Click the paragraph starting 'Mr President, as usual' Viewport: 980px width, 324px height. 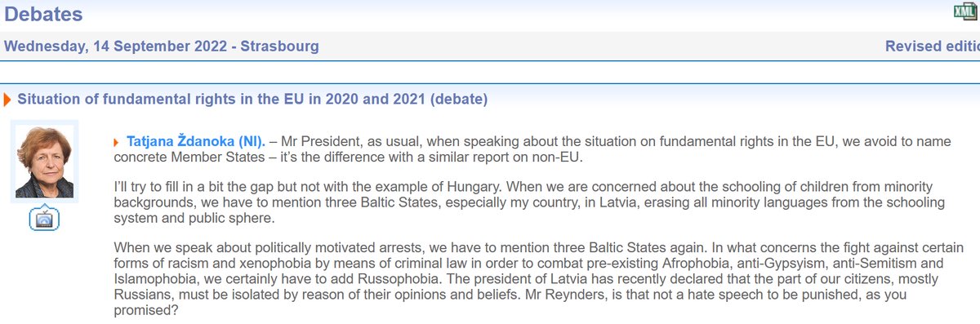coord(532,149)
